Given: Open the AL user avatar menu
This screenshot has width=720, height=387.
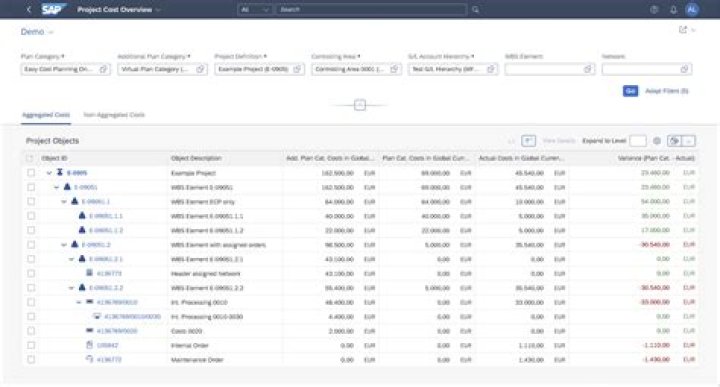Looking at the screenshot, I should click(692, 9).
